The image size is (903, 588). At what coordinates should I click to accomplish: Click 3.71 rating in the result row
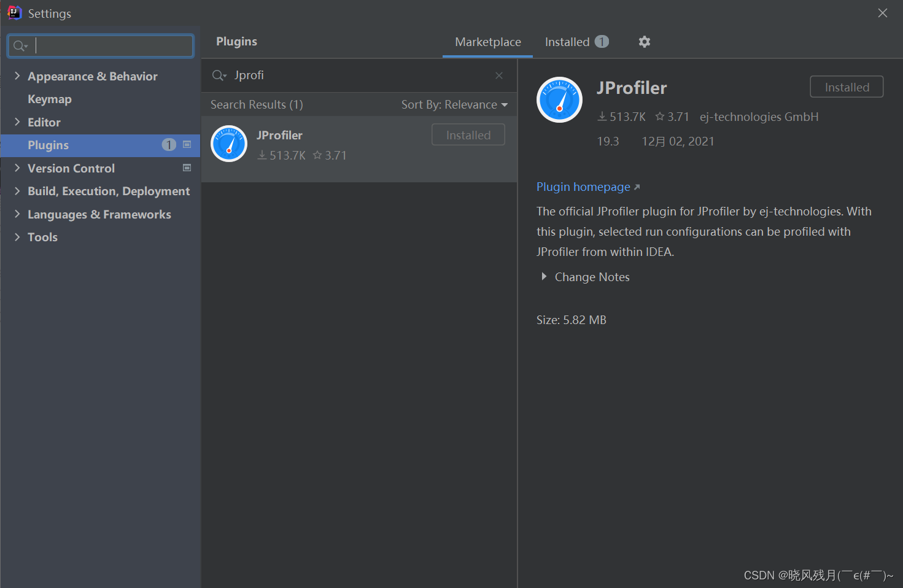click(330, 155)
